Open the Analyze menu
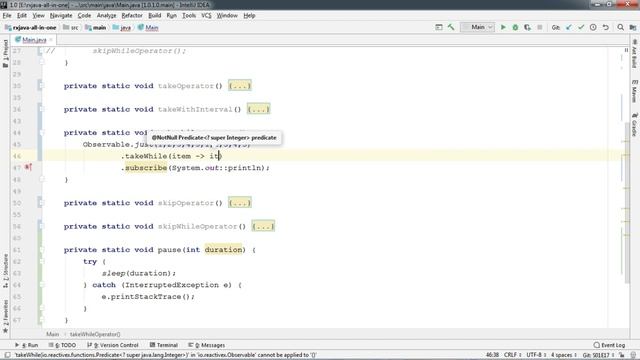Screen dimensions: 640x360 point(107,16)
